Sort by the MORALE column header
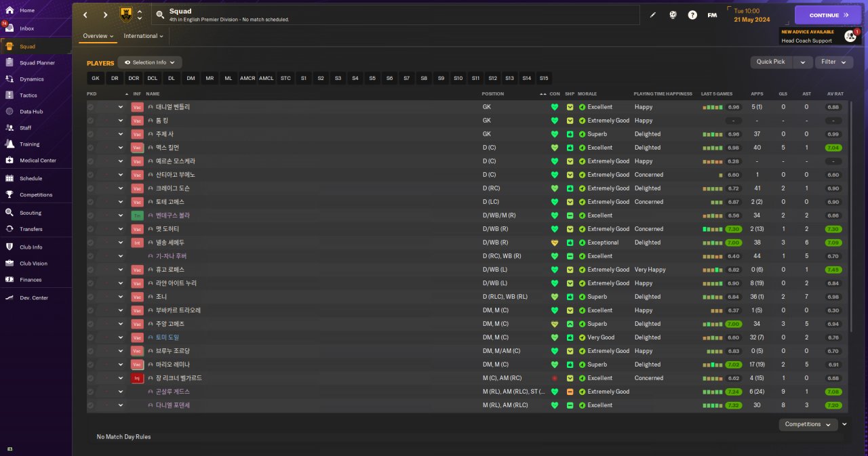 pos(588,94)
